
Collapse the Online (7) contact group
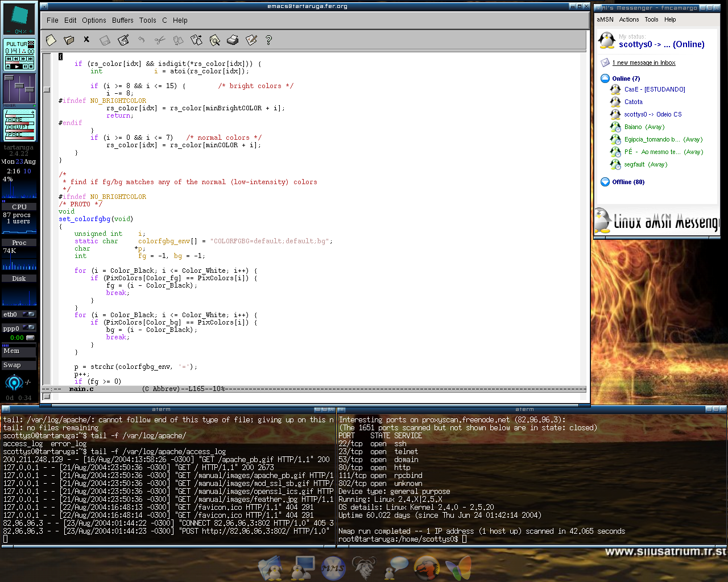605,78
